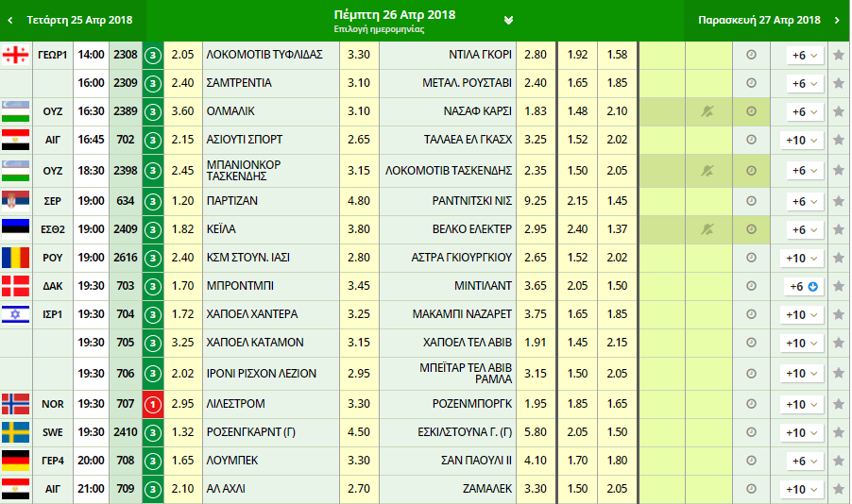Screen dimensions: 852x504
Task: Expand the +6 markets for ΜΠΡΟΝΤΜΠΙ
Action: [802, 286]
